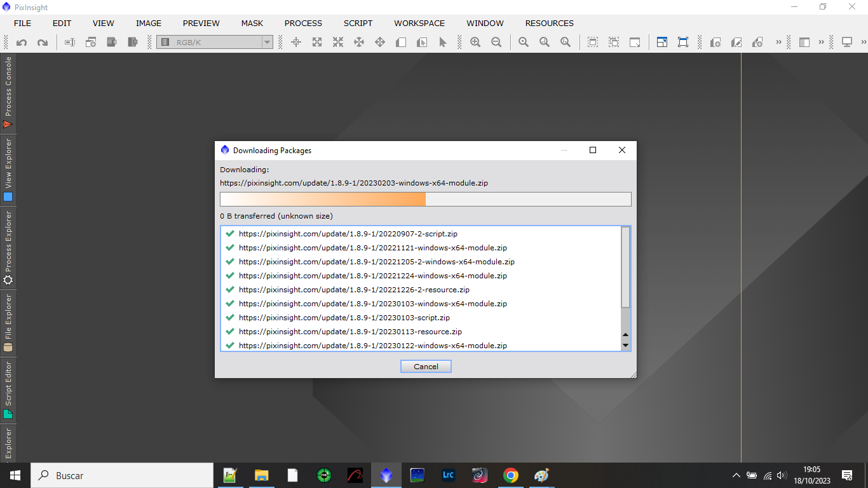This screenshot has width=868, height=488.
Task: Click the download list vertical scrollbar thumb
Action: 625,268
